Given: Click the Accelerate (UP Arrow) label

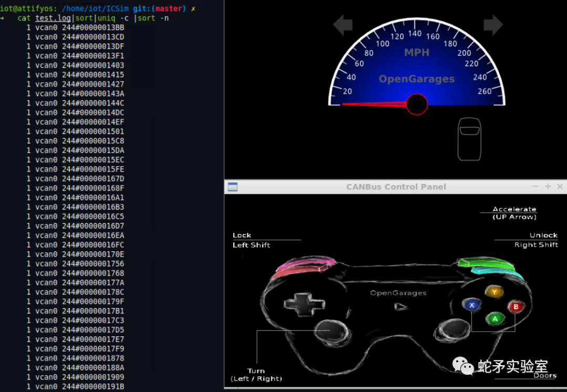Looking at the screenshot, I should coord(514,213).
